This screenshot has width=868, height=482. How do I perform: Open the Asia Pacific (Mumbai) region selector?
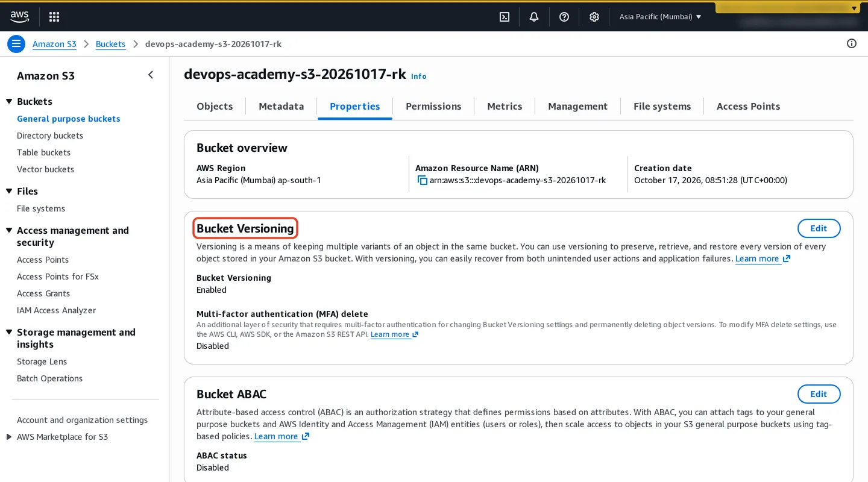[661, 17]
